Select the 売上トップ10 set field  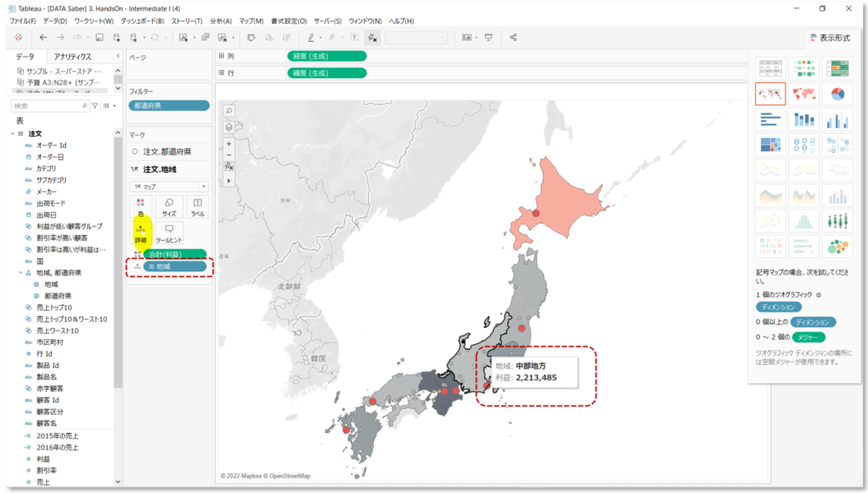point(54,307)
